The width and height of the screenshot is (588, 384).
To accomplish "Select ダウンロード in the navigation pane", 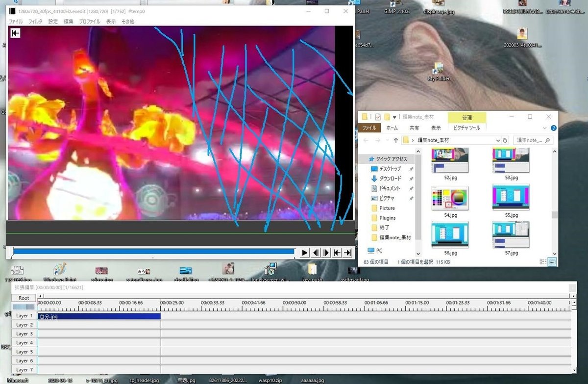I will 390,179.
